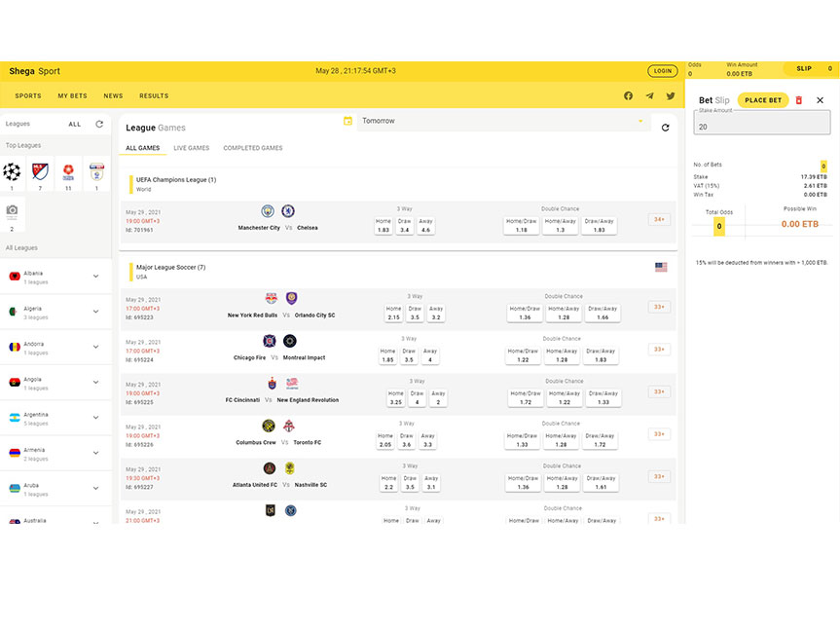This screenshot has height=631, width=840.
Task: Show ALL leagues in sidebar
Action: 75,125
